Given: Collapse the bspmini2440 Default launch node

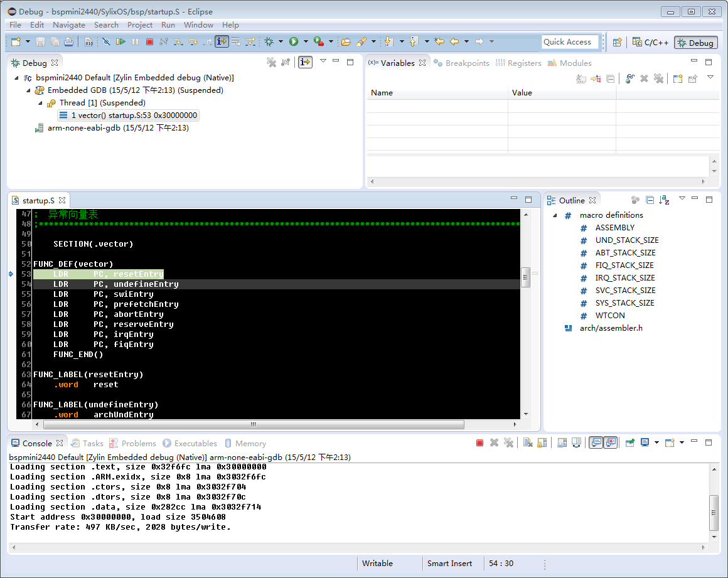Looking at the screenshot, I should coord(17,78).
